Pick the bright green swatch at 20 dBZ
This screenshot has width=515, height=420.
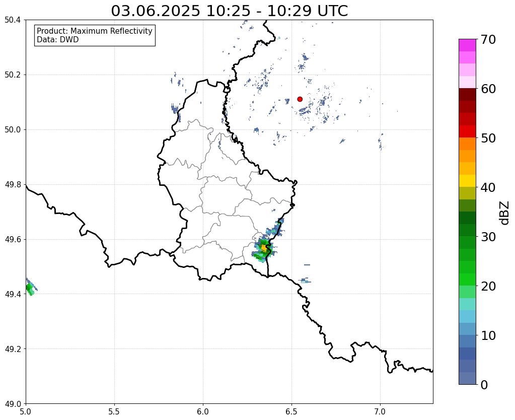click(467, 279)
